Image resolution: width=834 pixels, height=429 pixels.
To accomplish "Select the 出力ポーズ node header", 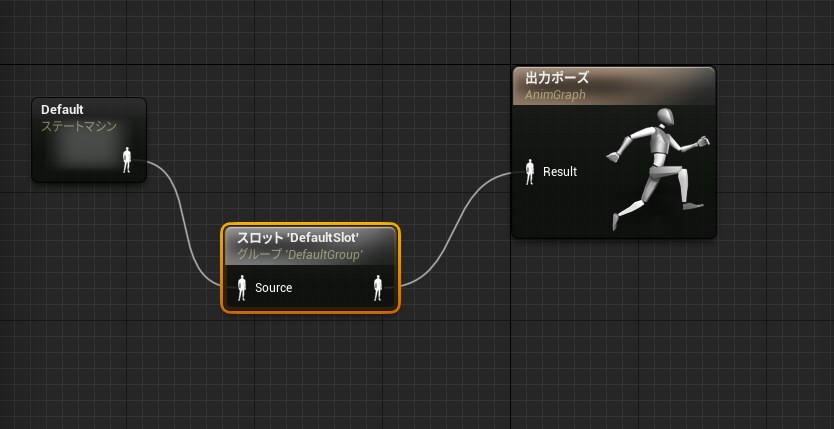I will (x=614, y=86).
